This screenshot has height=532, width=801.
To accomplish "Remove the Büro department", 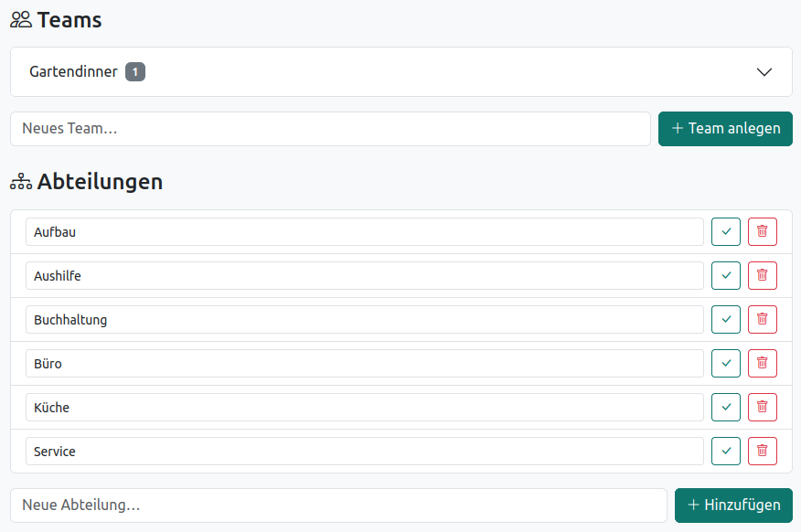I will 763,364.
